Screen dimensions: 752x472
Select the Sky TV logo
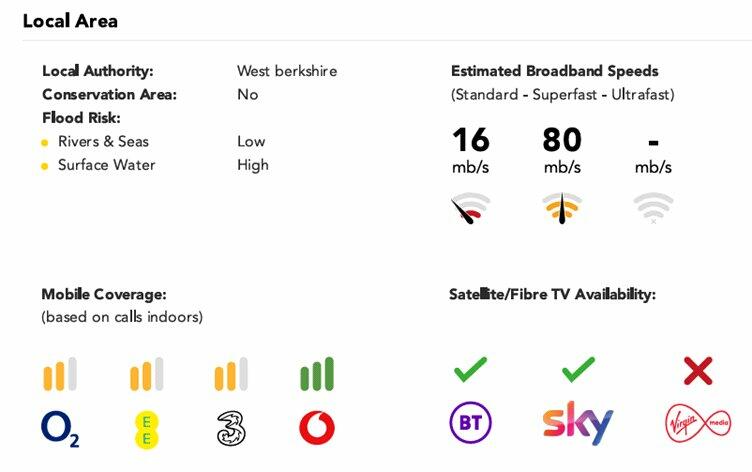tap(578, 424)
